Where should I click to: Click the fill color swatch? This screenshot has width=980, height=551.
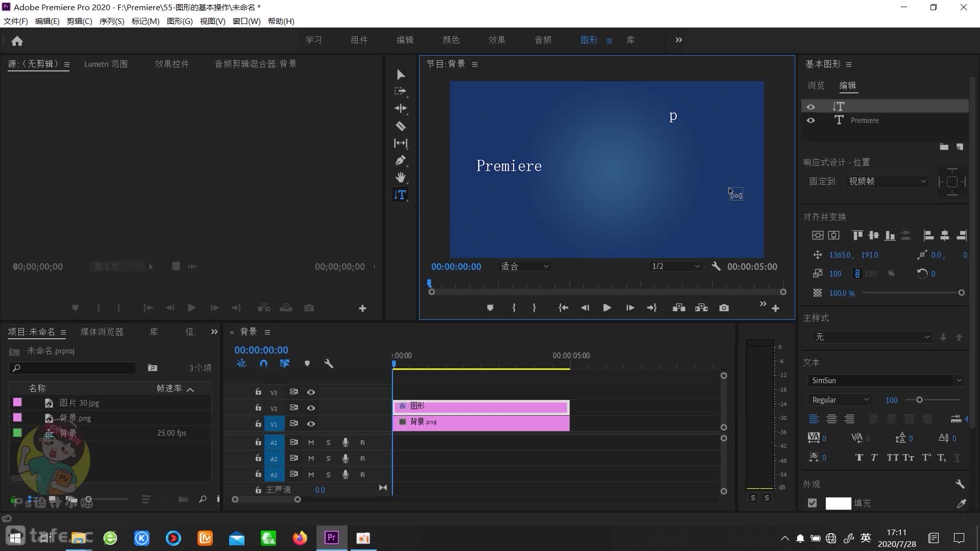838,504
